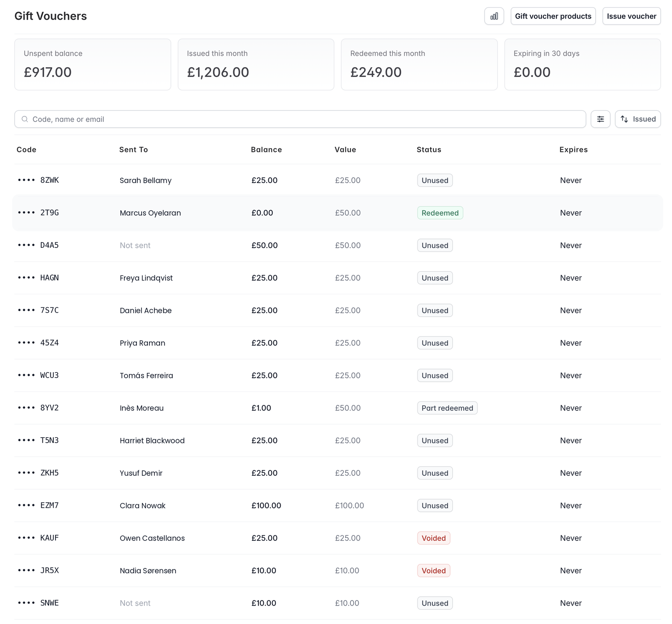Click the Redeemed status badge

440,213
